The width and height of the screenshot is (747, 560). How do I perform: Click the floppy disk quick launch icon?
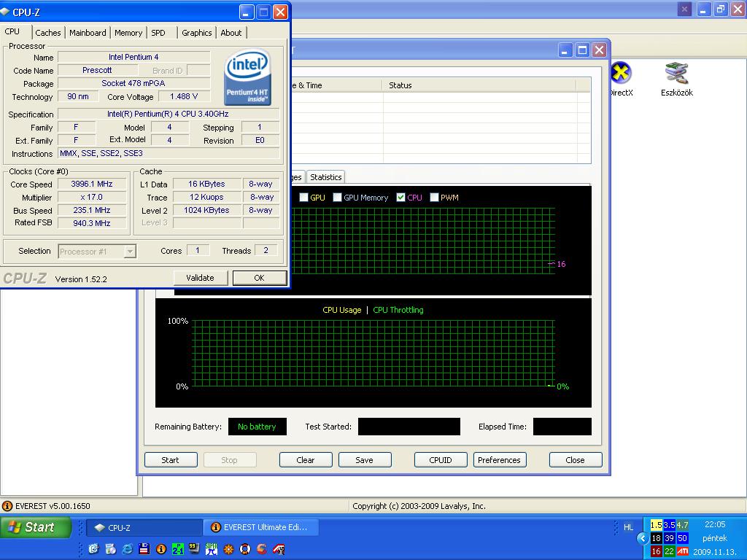(x=144, y=548)
